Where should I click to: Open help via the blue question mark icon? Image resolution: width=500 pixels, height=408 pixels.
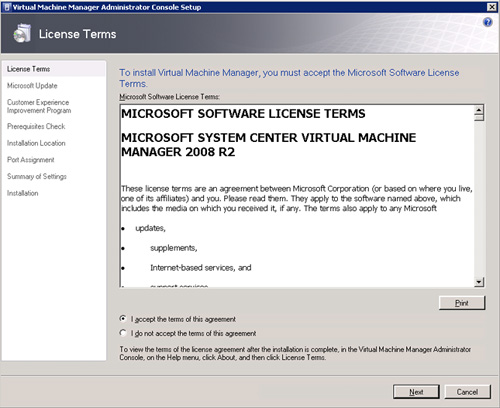tap(487, 22)
